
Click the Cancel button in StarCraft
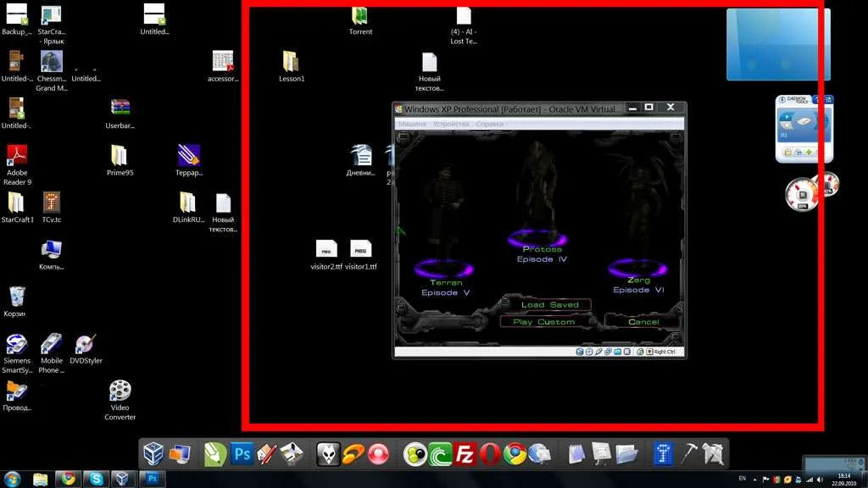(x=643, y=321)
